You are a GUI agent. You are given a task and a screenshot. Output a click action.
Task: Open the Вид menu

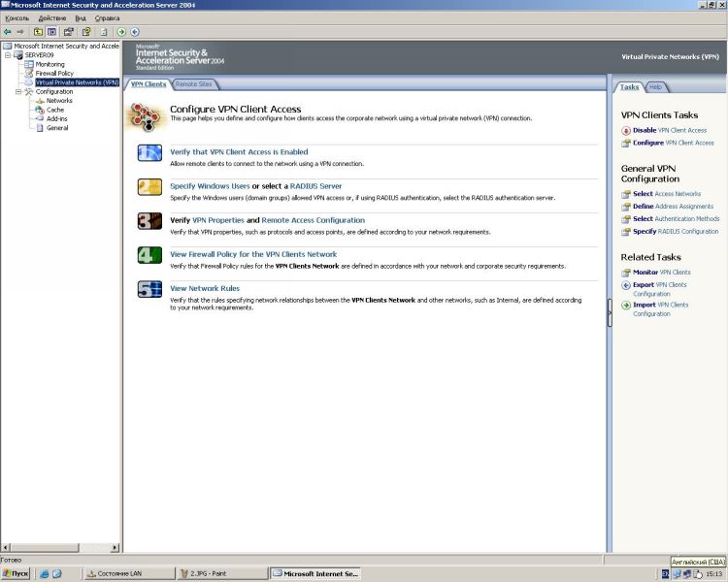[x=81, y=18]
